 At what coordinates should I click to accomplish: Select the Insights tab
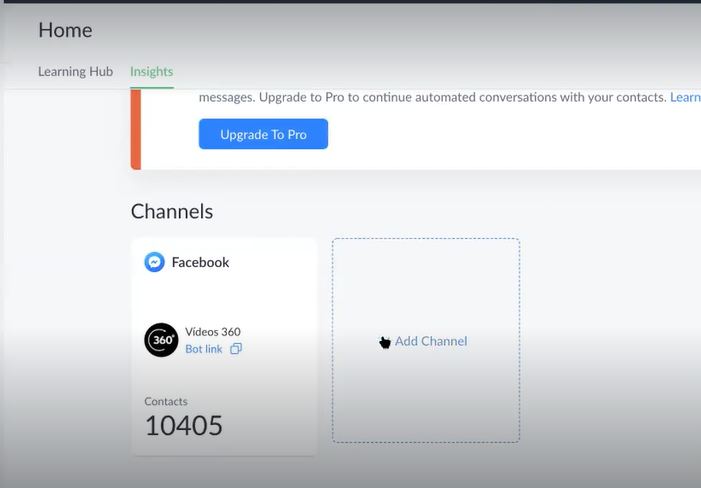[x=152, y=72]
